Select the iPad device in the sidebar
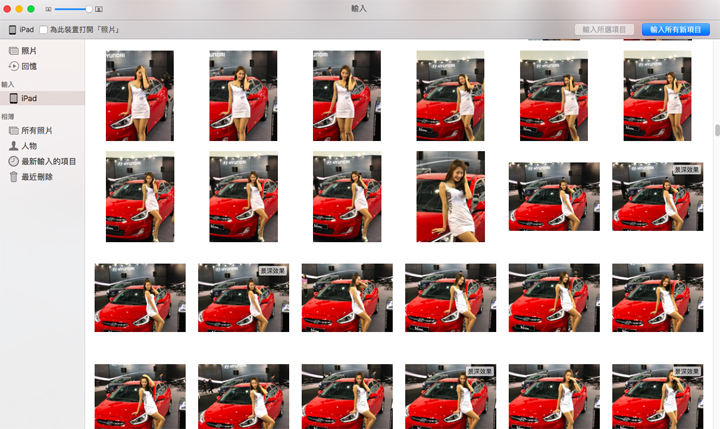Screen dimensions: 720x429 (x=28, y=98)
